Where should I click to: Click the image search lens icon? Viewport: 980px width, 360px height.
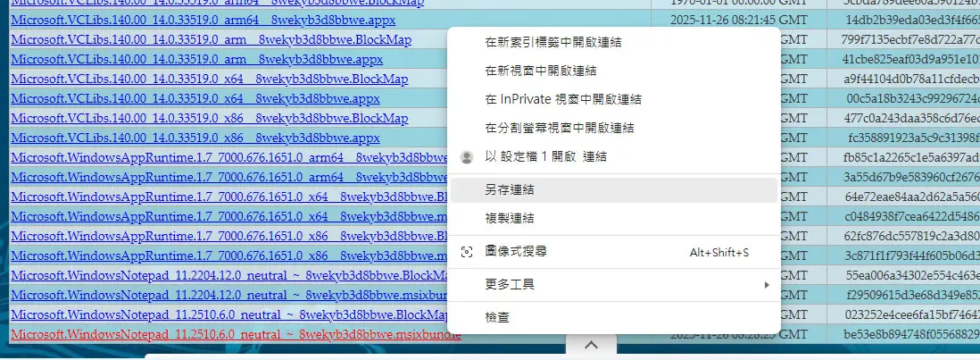(466, 252)
